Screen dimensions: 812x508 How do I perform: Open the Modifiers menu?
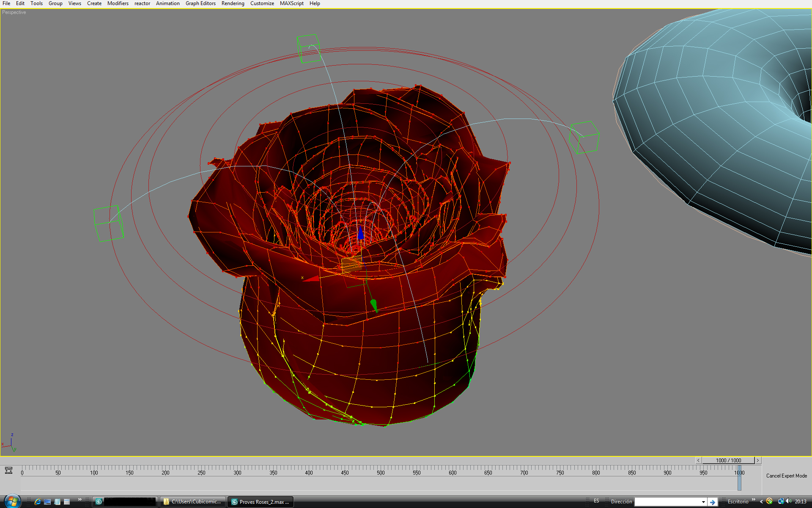[x=118, y=3]
